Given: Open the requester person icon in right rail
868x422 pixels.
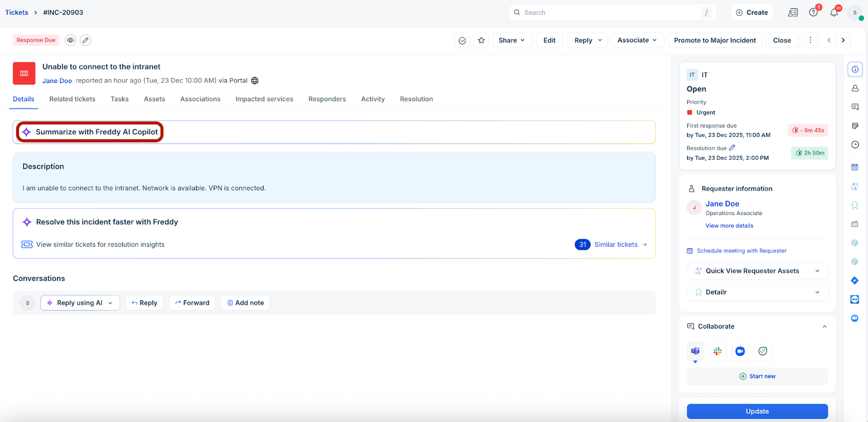Looking at the screenshot, I should [855, 88].
